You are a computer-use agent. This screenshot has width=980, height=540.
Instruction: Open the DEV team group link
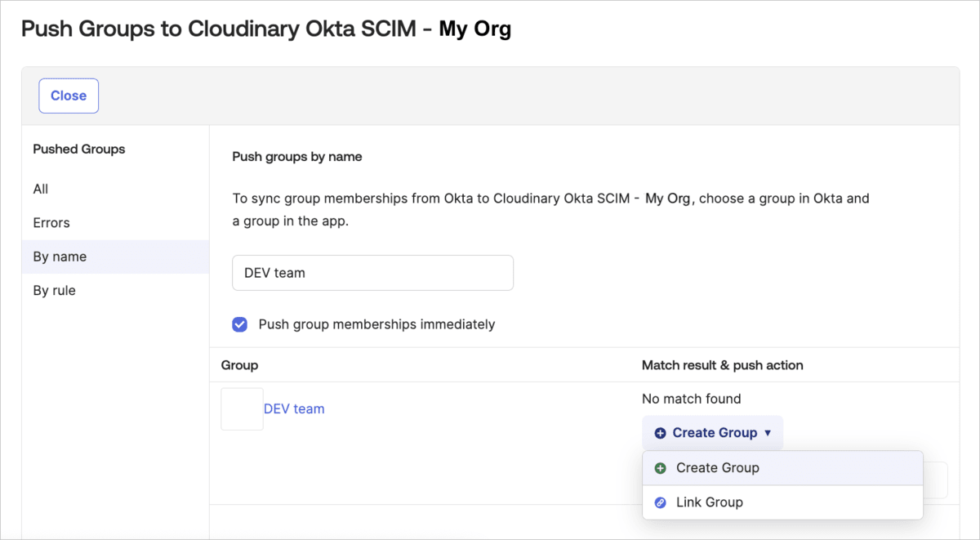pos(294,408)
